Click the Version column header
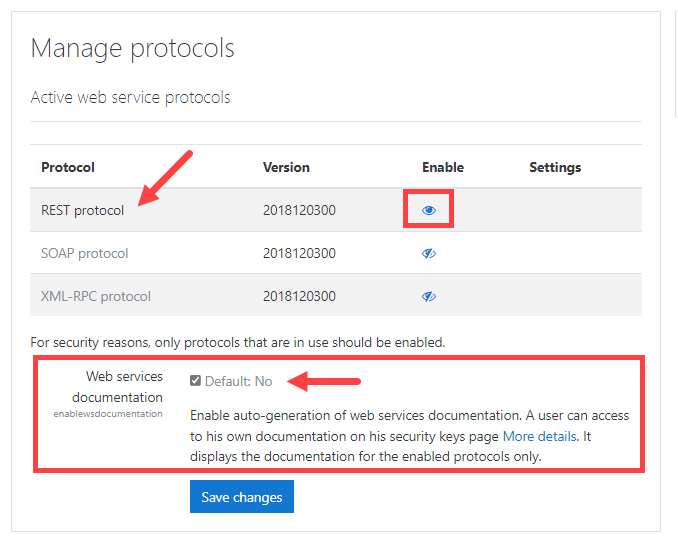The height and width of the screenshot is (543, 678). tap(286, 167)
